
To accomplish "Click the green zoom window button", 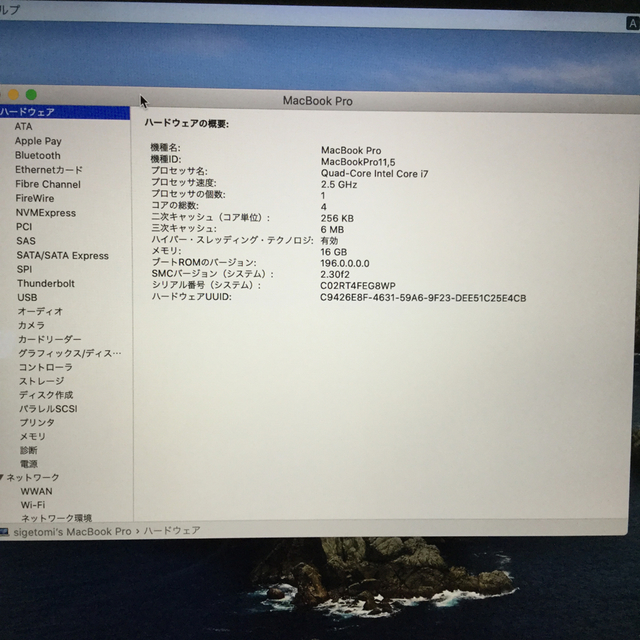I will click(x=31, y=95).
